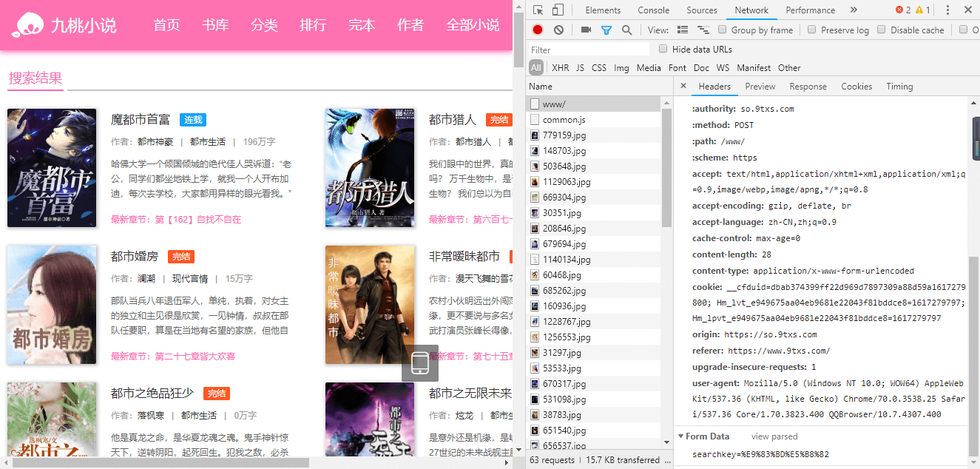
Task: Select the common.js request
Action: click(x=593, y=120)
